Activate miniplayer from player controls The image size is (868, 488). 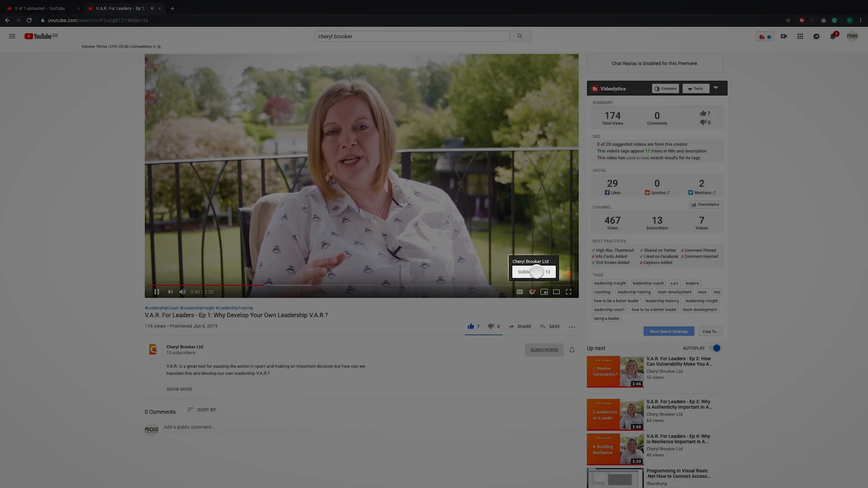[x=544, y=292]
